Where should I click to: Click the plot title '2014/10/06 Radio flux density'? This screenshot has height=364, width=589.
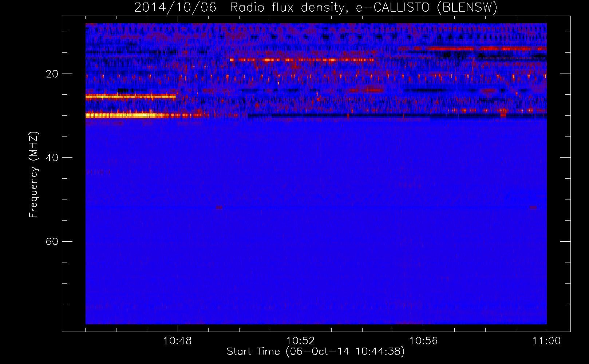tap(316, 7)
